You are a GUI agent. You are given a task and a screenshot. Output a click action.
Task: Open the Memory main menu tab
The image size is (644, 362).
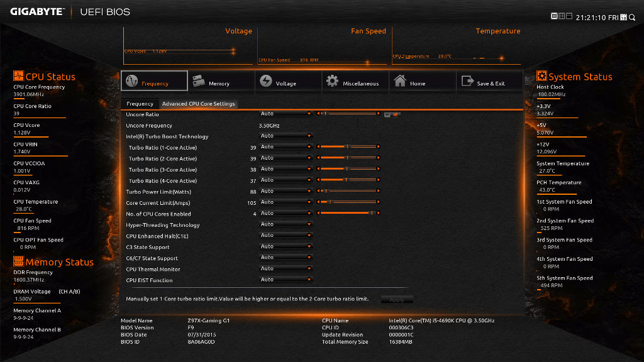coord(221,81)
